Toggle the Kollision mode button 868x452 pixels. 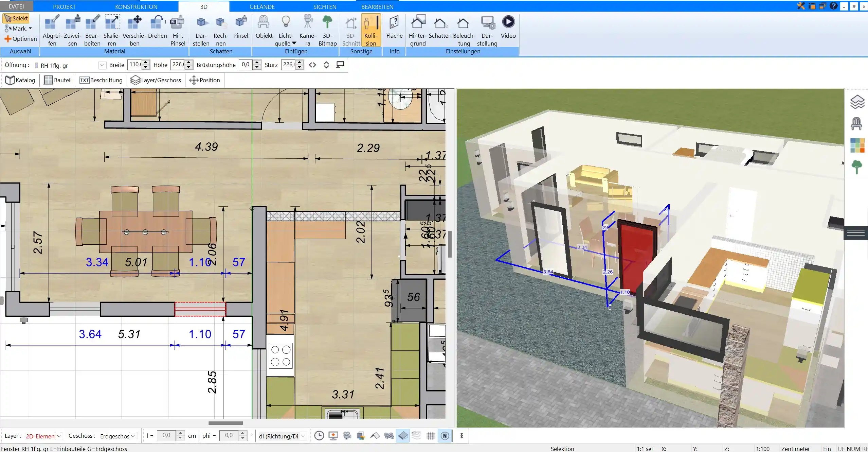point(371,30)
